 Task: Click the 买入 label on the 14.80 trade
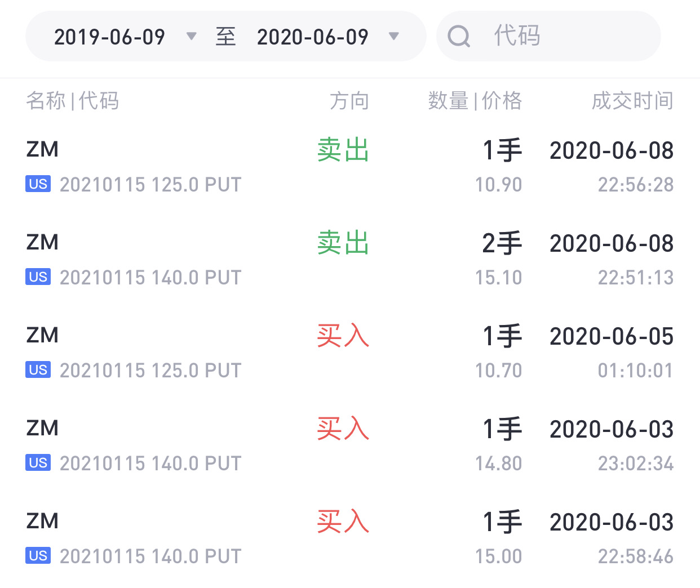point(343,429)
